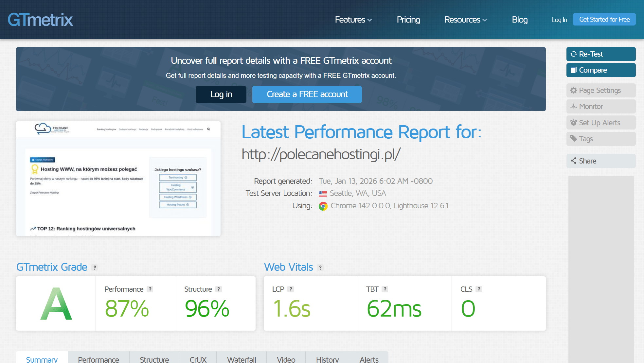Click the Monitor pulse icon
Image resolution: width=644 pixels, height=363 pixels.
[x=573, y=107]
